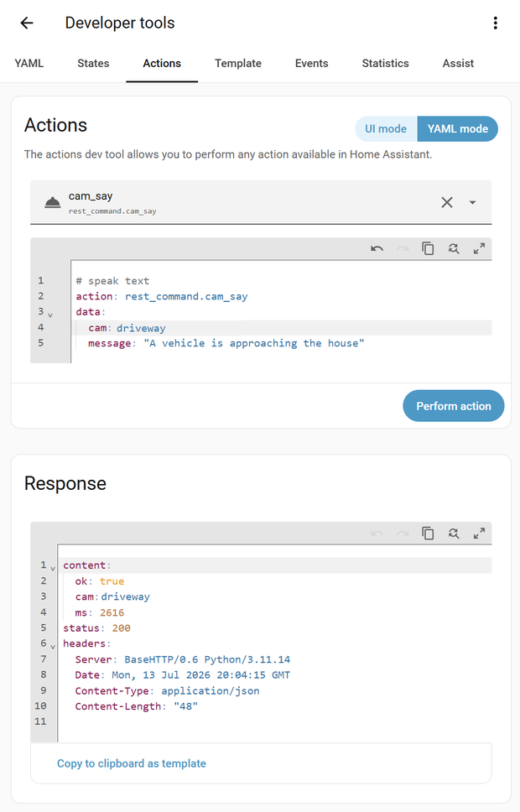Undo in the Response editor
Image resolution: width=520 pixels, height=812 pixels.
(x=377, y=534)
